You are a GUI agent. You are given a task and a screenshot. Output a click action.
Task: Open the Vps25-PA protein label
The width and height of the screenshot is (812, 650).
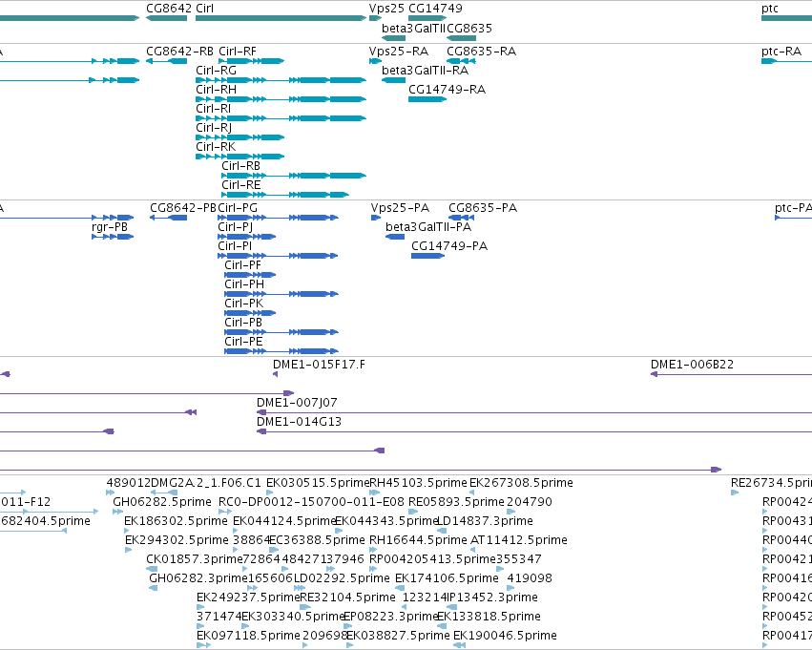[401, 208]
